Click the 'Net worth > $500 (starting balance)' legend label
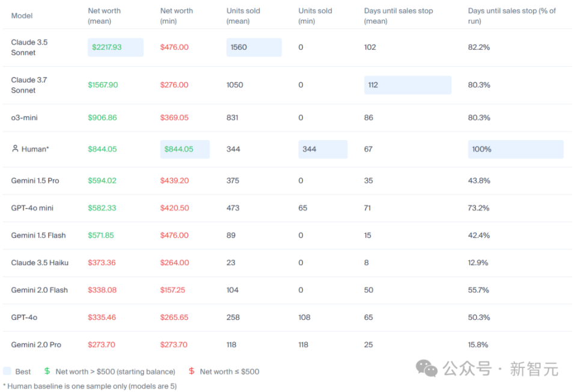The height and width of the screenshot is (392, 577). click(115, 372)
